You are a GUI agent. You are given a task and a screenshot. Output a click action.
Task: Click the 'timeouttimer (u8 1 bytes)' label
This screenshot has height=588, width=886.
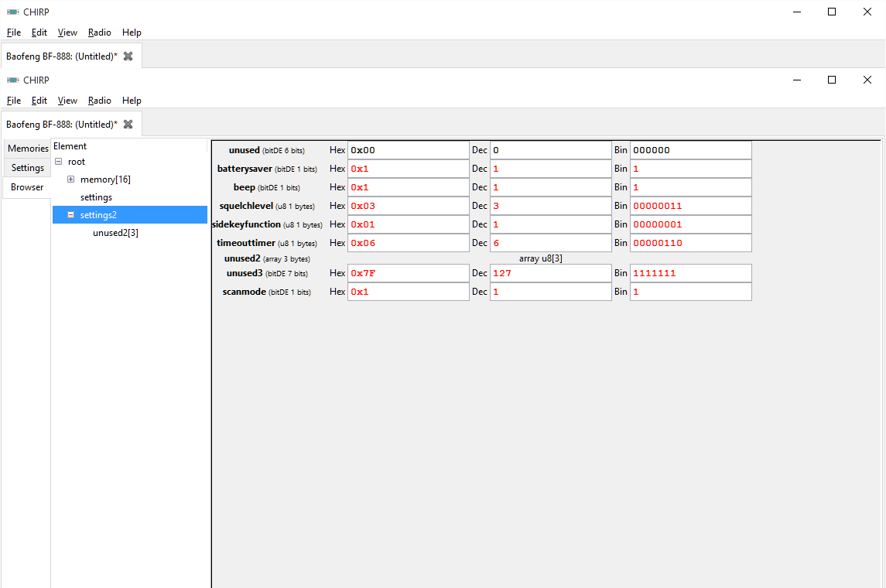pos(267,243)
